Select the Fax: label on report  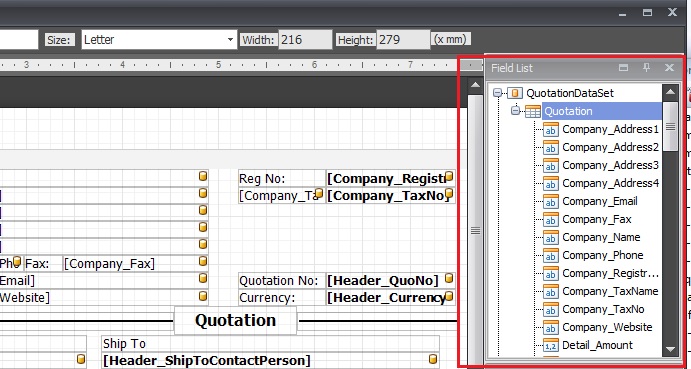[43, 264]
